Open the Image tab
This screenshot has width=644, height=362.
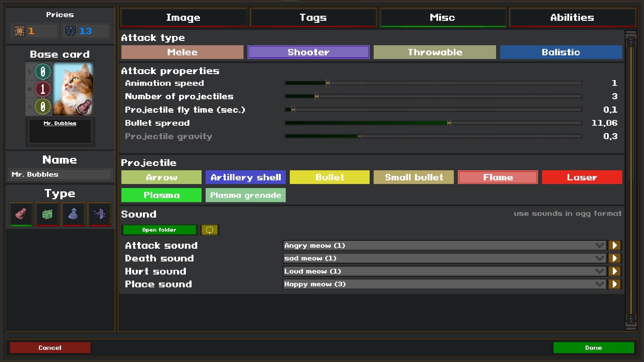[183, 17]
